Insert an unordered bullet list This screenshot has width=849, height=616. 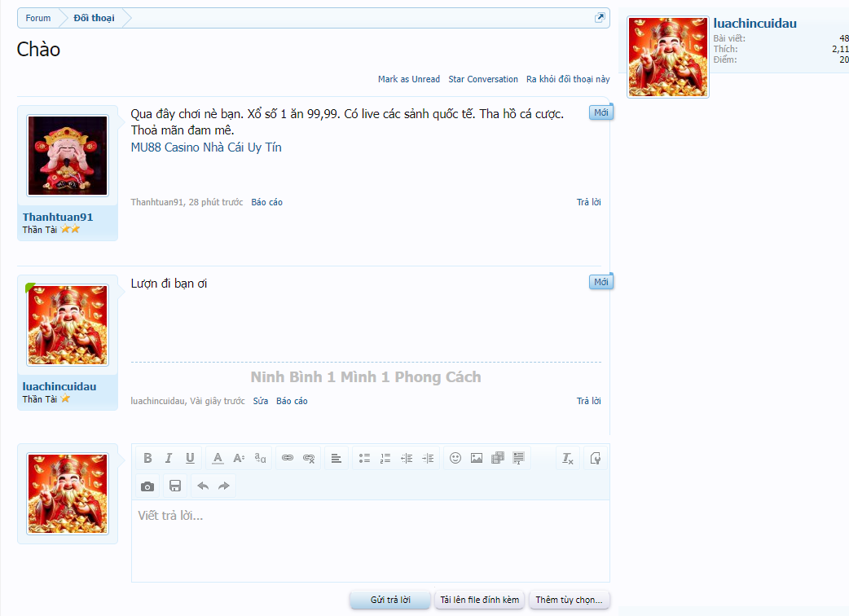click(x=364, y=458)
